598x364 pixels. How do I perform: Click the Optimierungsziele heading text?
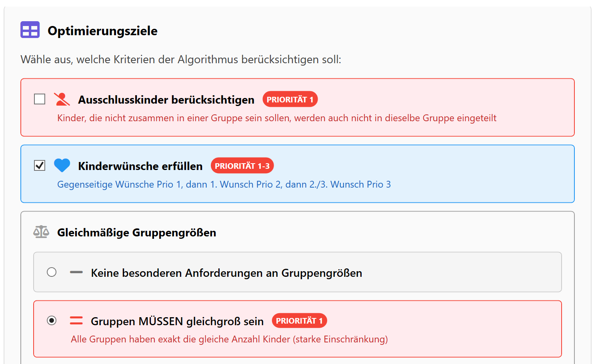(102, 31)
